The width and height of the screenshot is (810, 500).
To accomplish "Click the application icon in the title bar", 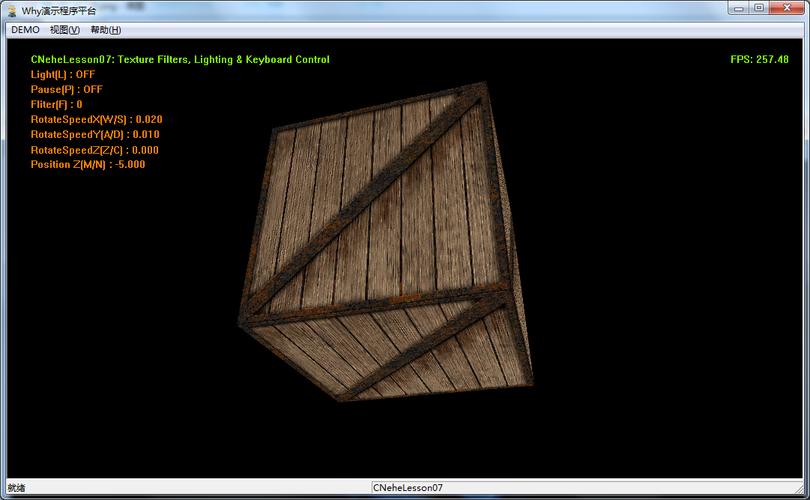I will [x=11, y=10].
